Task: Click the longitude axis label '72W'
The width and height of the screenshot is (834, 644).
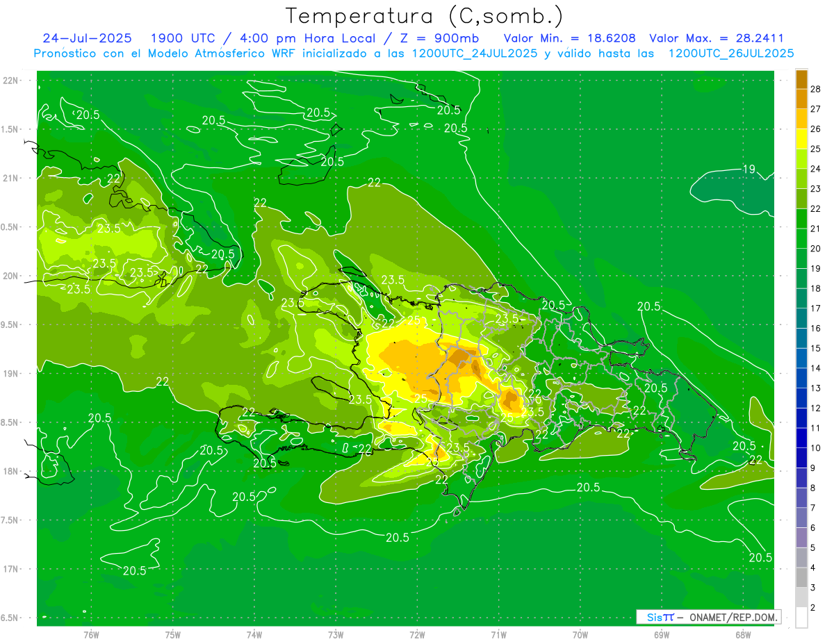Action: (417, 634)
